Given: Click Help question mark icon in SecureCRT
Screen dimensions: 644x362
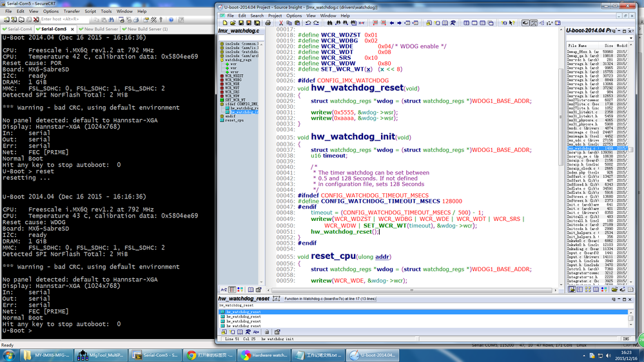Looking at the screenshot, I should 171,19.
